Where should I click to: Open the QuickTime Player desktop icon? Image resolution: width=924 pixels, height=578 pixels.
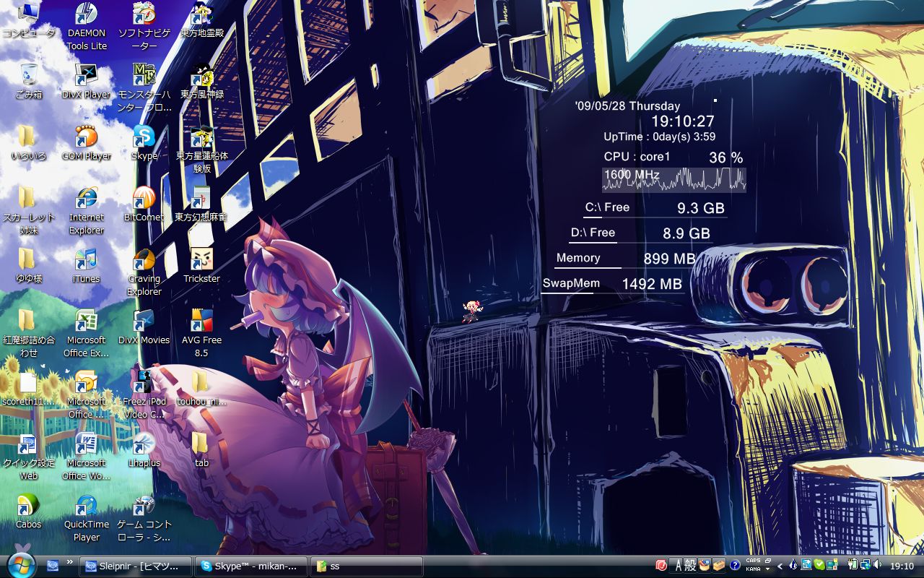click(x=87, y=518)
